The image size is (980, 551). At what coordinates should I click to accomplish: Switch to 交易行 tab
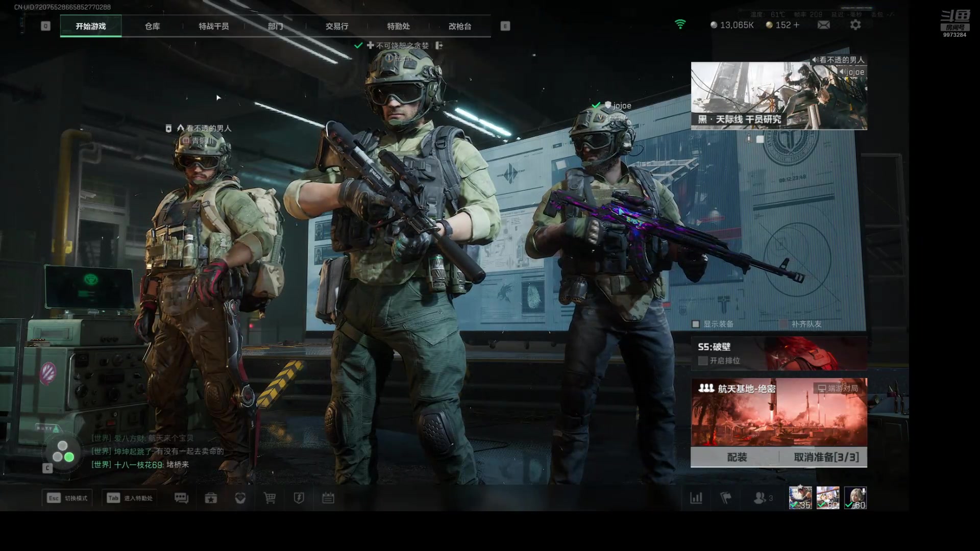tap(337, 26)
